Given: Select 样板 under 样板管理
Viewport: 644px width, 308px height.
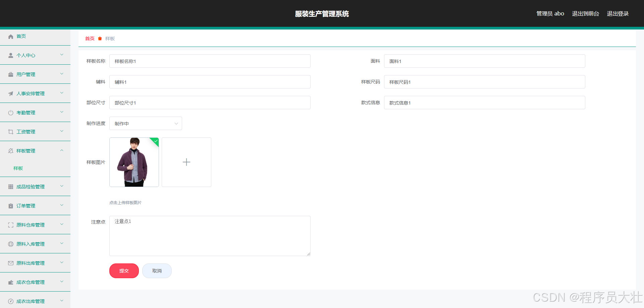Looking at the screenshot, I should point(18,168).
